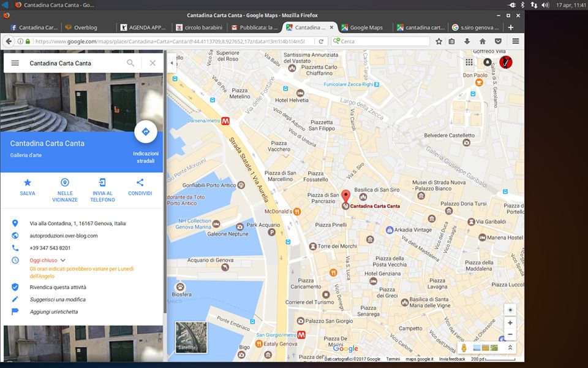Image resolution: width=588 pixels, height=368 pixels.
Task: Click the Street View pegman icon
Action: tap(464, 348)
